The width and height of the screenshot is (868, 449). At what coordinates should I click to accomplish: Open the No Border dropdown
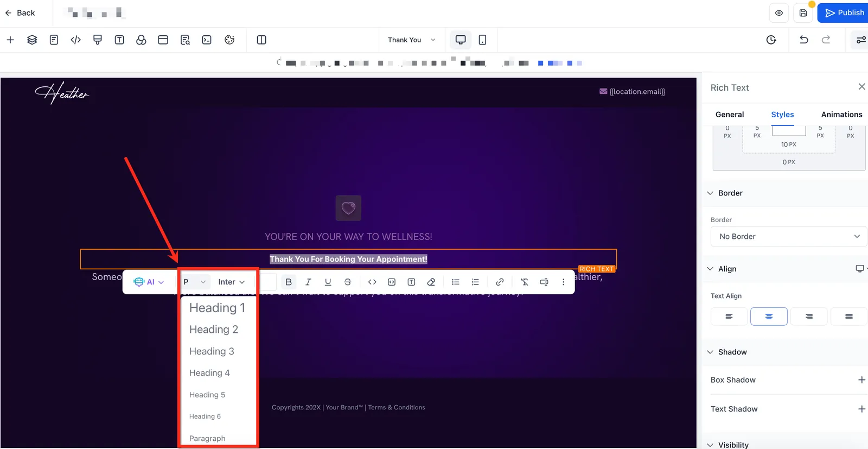coord(789,237)
